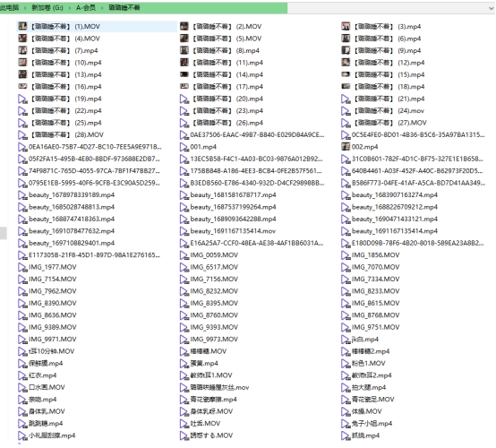Screen dimensions: 496x448
Task: Select the video icon of jk白.mp4
Action: [346, 340]
